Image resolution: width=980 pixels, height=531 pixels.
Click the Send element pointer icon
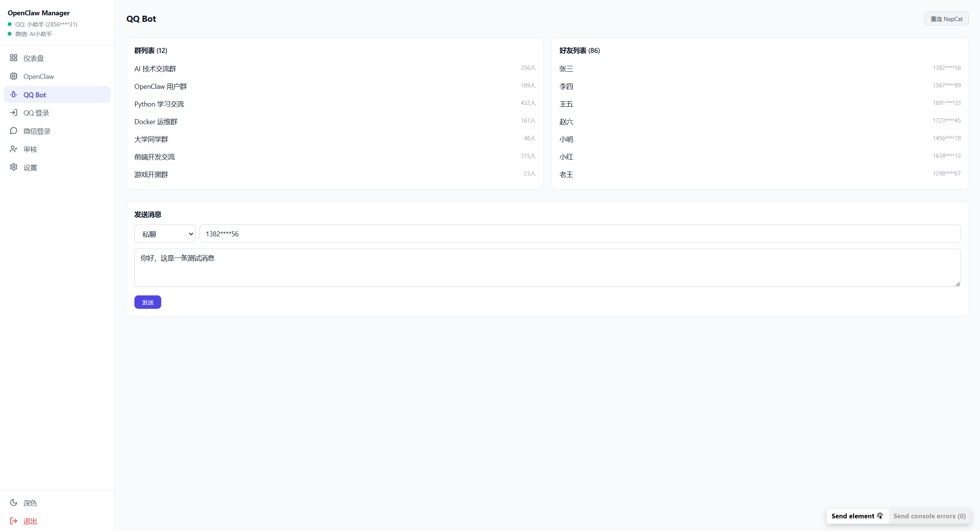(880, 516)
